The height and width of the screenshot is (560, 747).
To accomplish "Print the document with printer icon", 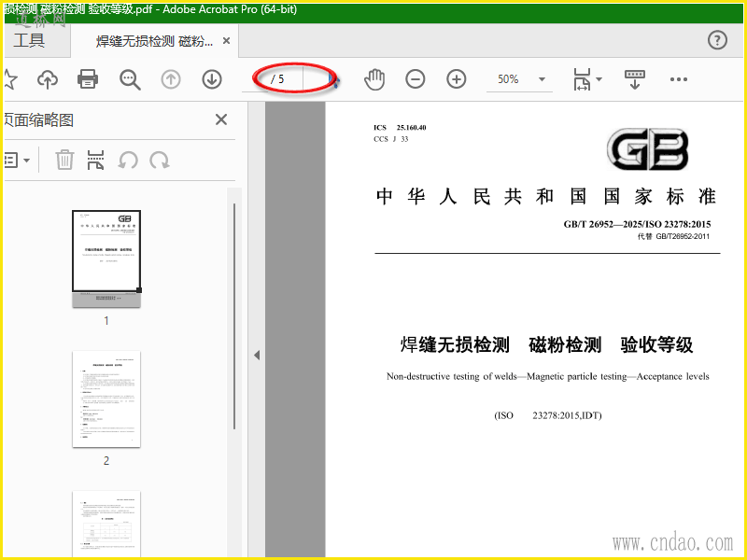I will click(88, 79).
